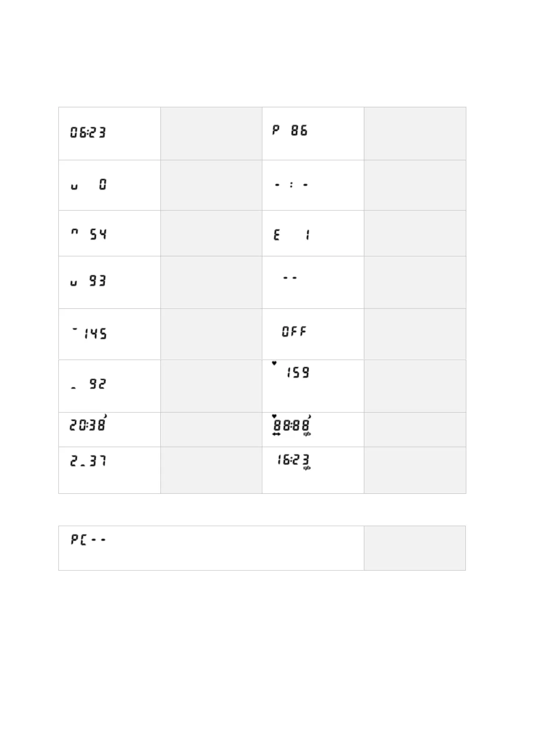This screenshot has height=756, width=535.
Task: Click the double-arrow icon under 88:88
Action: click(276, 434)
